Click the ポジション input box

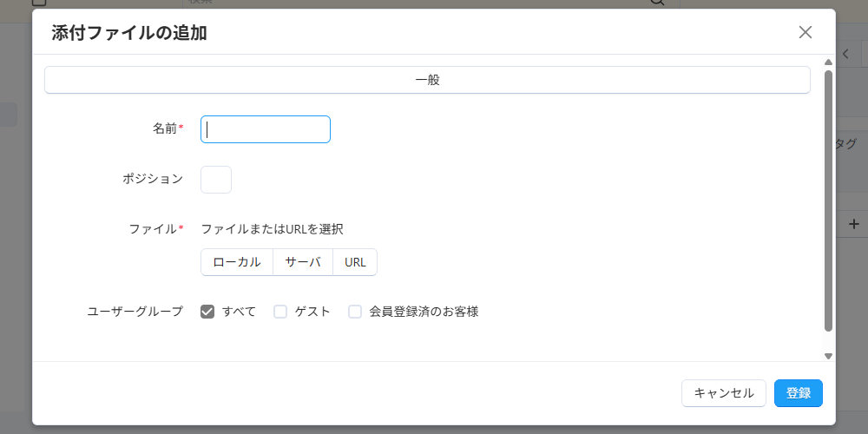[x=216, y=180]
